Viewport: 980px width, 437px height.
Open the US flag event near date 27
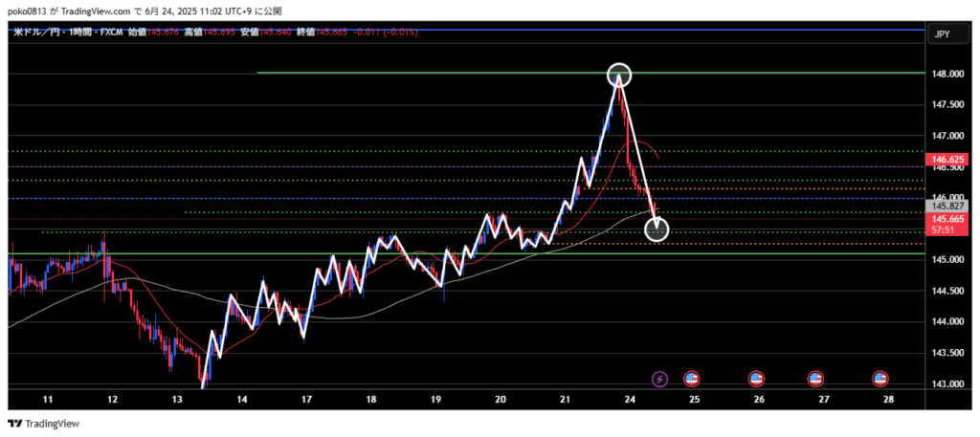pyautogui.click(x=815, y=380)
